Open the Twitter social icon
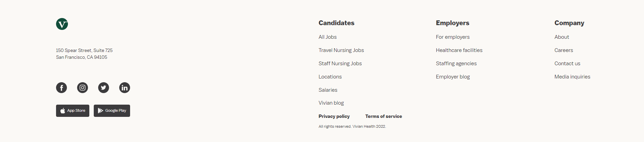 [x=104, y=88]
